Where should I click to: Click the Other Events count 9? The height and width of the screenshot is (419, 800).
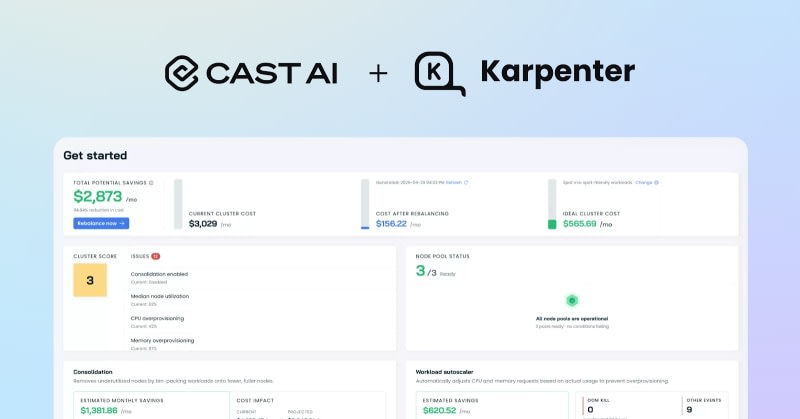point(689,409)
